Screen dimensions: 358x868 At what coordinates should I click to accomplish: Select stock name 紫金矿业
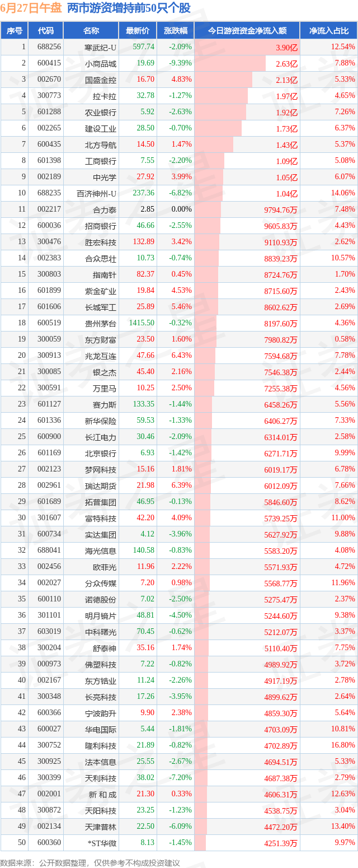click(x=101, y=291)
